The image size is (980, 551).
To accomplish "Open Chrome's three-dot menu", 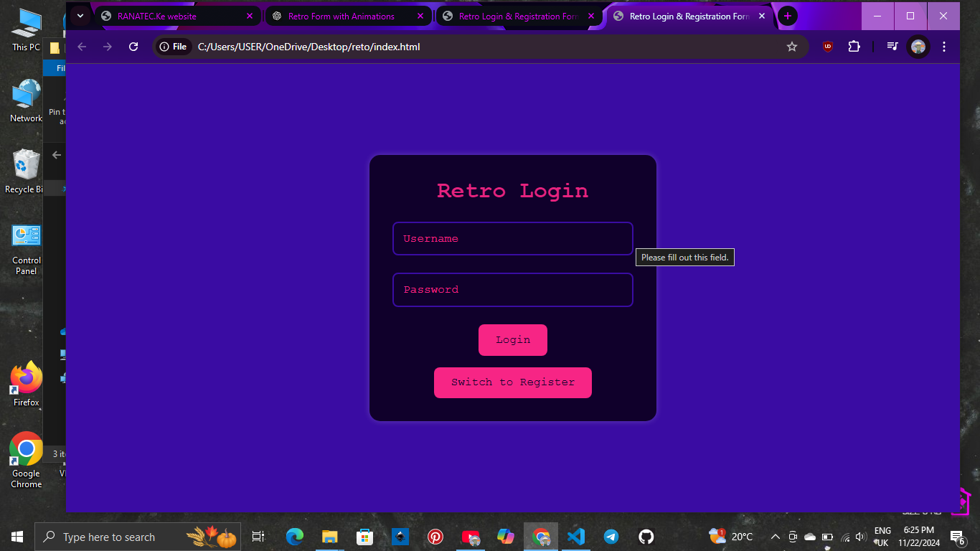I will (944, 47).
